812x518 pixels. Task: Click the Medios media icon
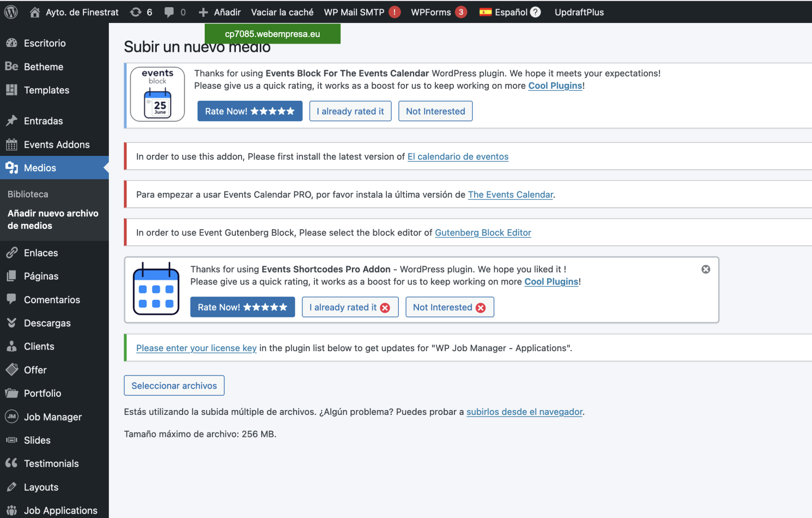[x=12, y=167]
